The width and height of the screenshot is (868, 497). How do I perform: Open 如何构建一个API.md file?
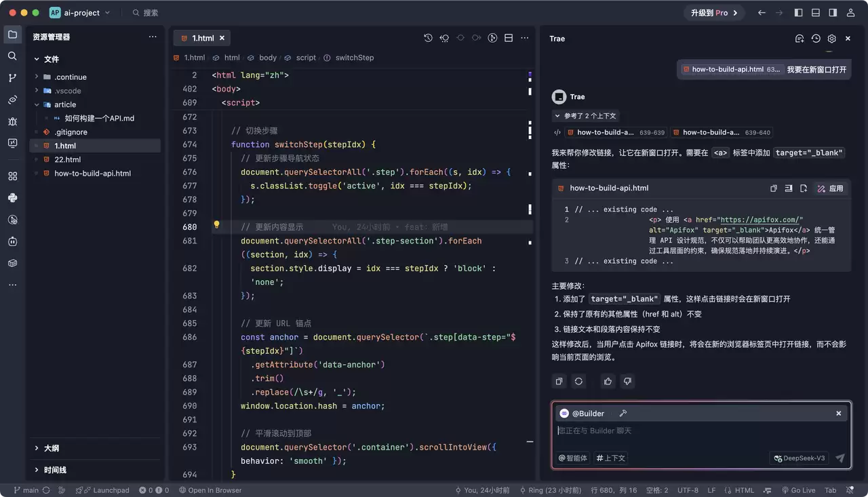pos(100,118)
